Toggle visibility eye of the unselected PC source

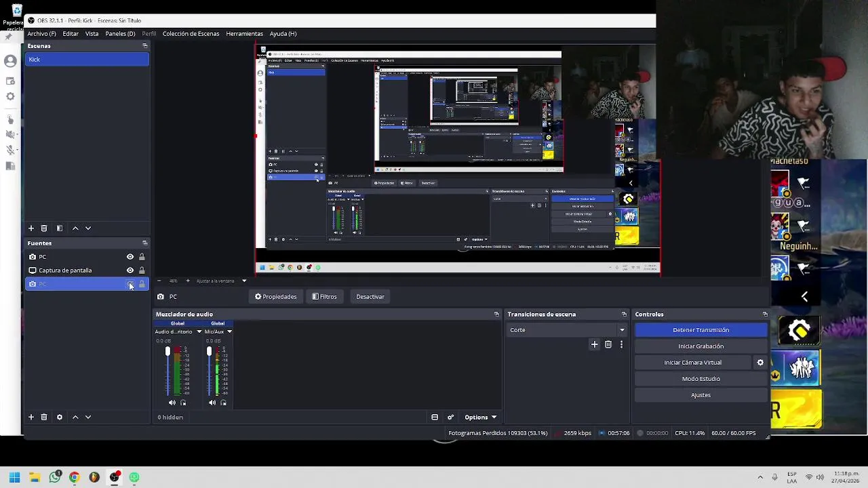tap(130, 257)
